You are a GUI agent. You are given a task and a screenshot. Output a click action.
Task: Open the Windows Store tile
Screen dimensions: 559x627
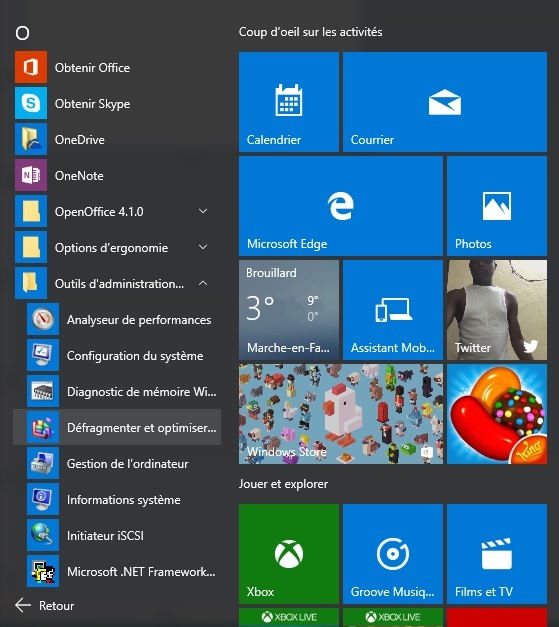341,413
